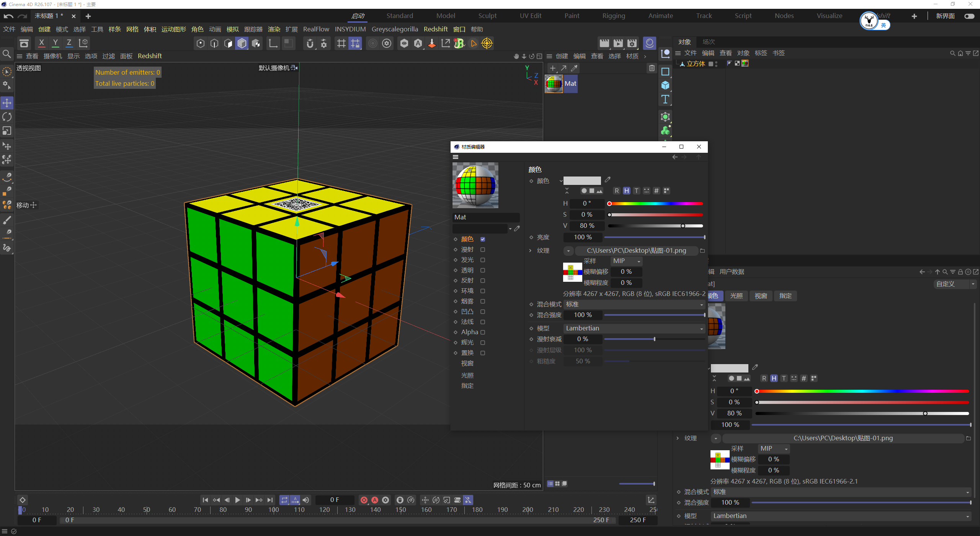The image size is (980, 536).
Task: Toggle X axis lock icon
Action: click(x=41, y=43)
